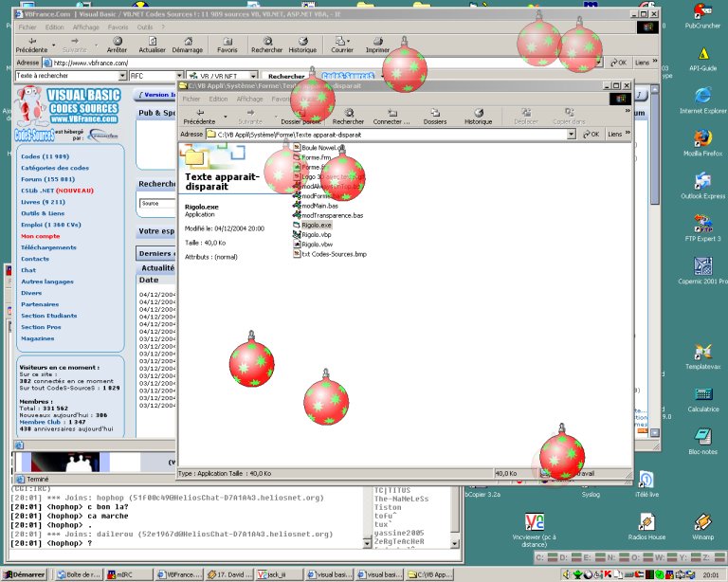This screenshot has width=728, height=582.
Task: Open the Téléchargements link in sidebar
Action: point(48,247)
